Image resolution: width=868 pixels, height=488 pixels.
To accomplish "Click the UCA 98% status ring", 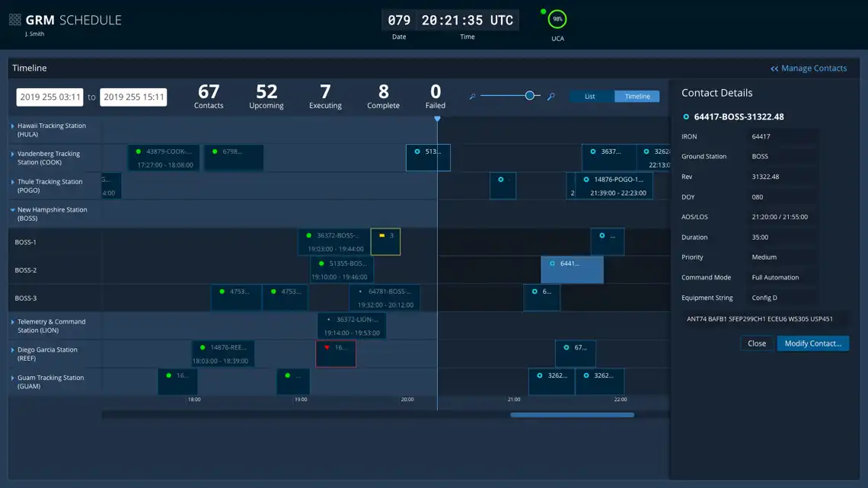I will 557,19.
